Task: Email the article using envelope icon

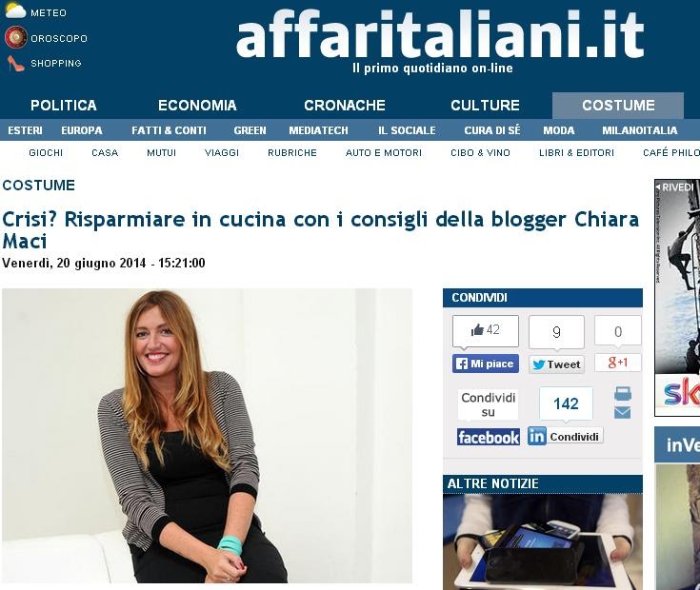Action: coord(622,412)
